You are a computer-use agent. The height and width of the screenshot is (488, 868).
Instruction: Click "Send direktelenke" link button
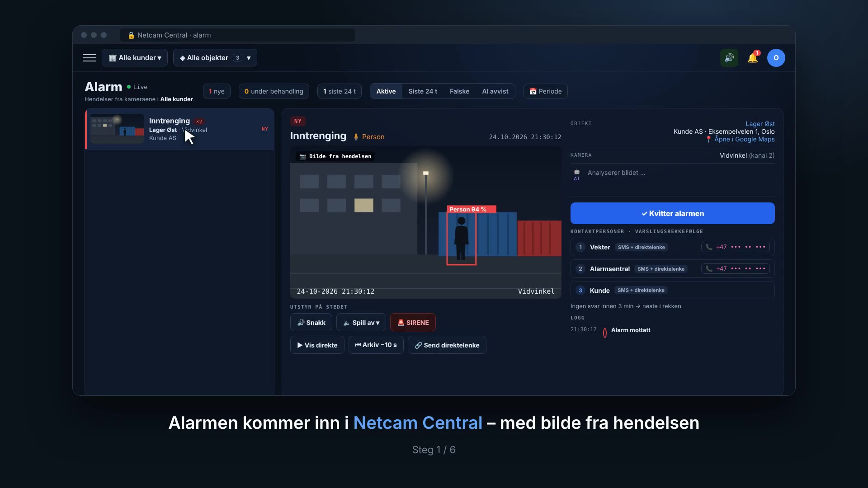point(447,345)
